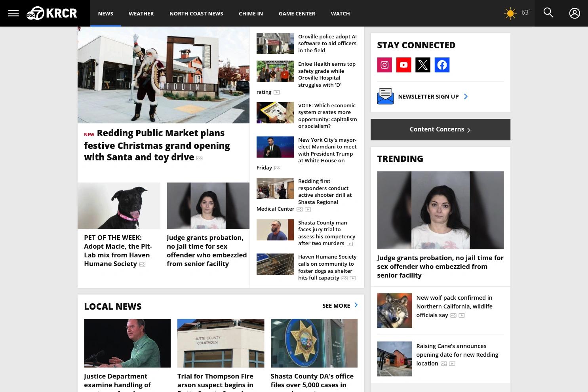The width and height of the screenshot is (588, 392).
Task: Open Haven Humane Society foster dogs headline
Action: pyautogui.click(x=327, y=267)
